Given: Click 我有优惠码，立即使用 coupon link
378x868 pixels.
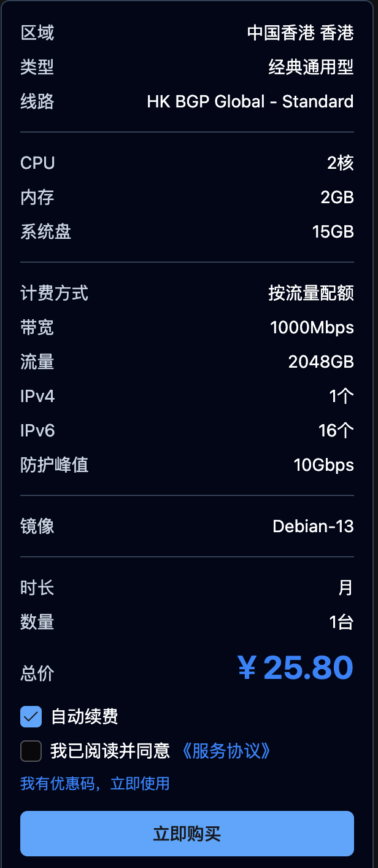Looking at the screenshot, I should click(x=95, y=783).
